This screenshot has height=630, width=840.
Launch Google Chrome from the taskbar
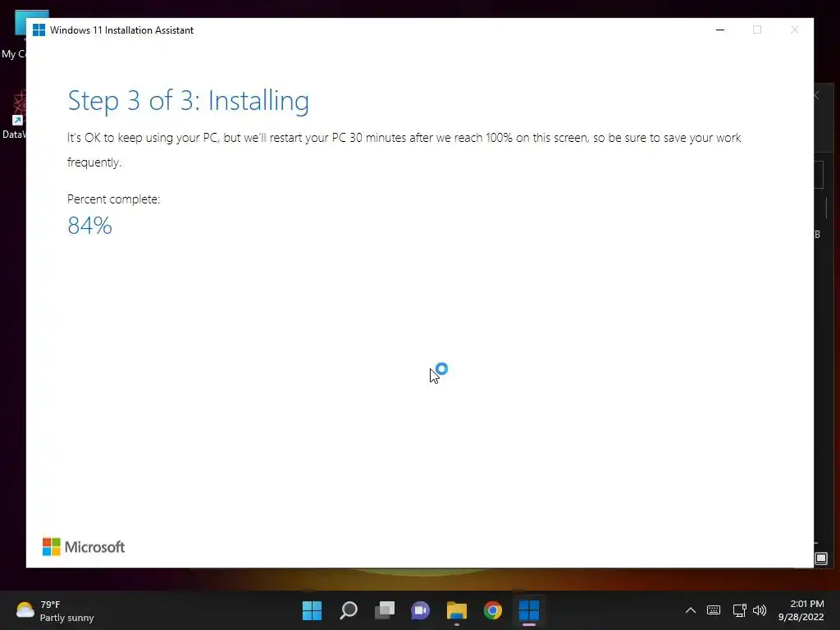tap(493, 610)
